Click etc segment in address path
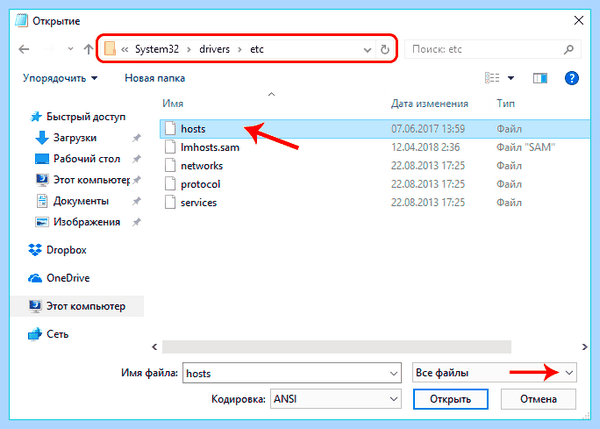The image size is (600, 429). click(x=257, y=49)
